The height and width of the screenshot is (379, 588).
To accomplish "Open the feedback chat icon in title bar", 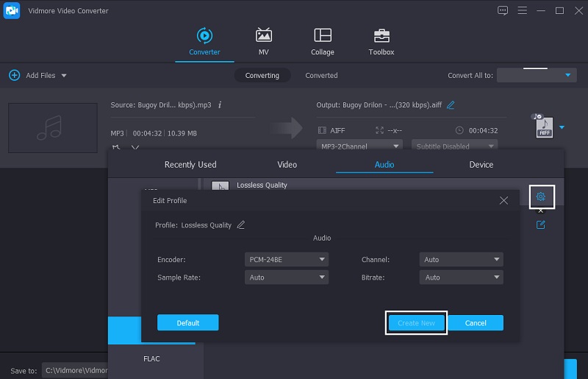I will click(x=503, y=10).
